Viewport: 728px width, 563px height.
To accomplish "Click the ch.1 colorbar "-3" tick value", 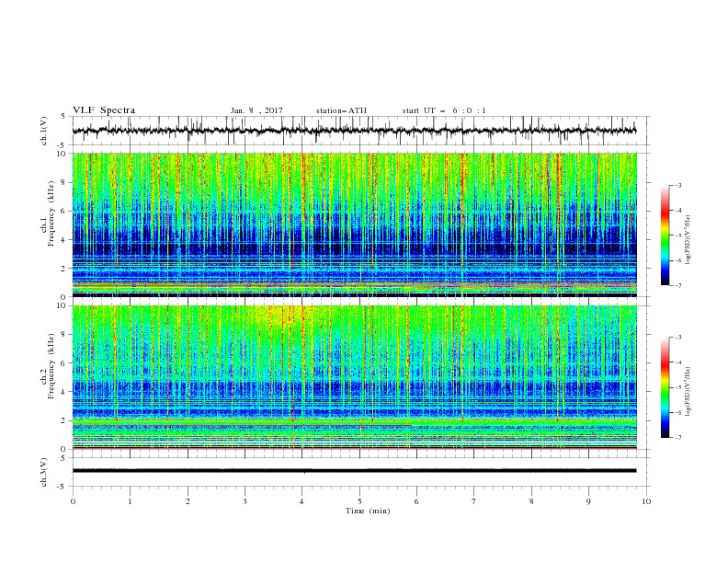I will (x=677, y=185).
